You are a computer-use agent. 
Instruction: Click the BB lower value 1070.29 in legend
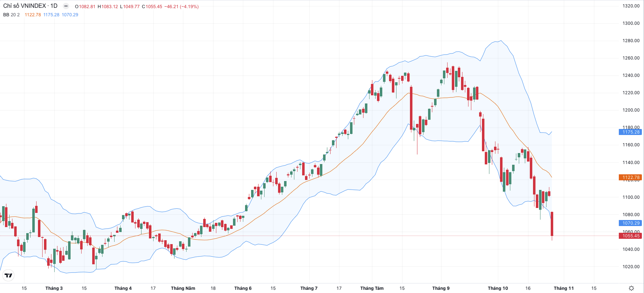pyautogui.click(x=70, y=15)
